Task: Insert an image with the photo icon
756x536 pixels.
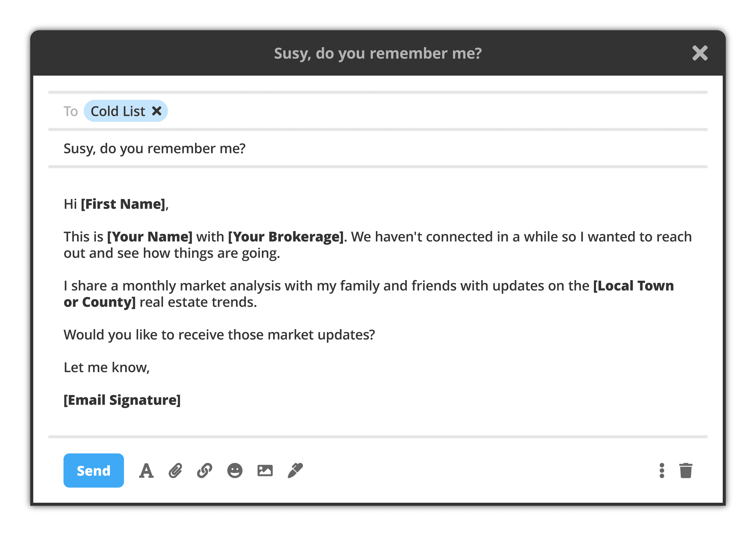Action: 265,471
